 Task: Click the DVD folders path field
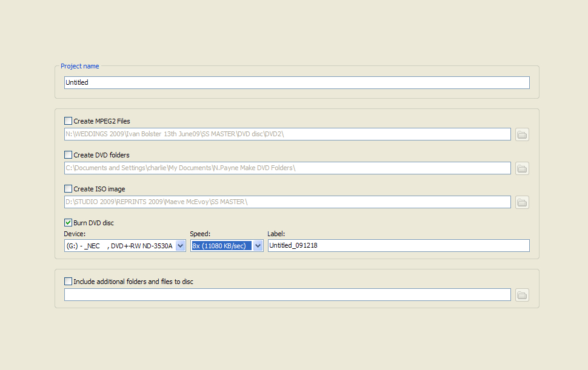[287, 168]
